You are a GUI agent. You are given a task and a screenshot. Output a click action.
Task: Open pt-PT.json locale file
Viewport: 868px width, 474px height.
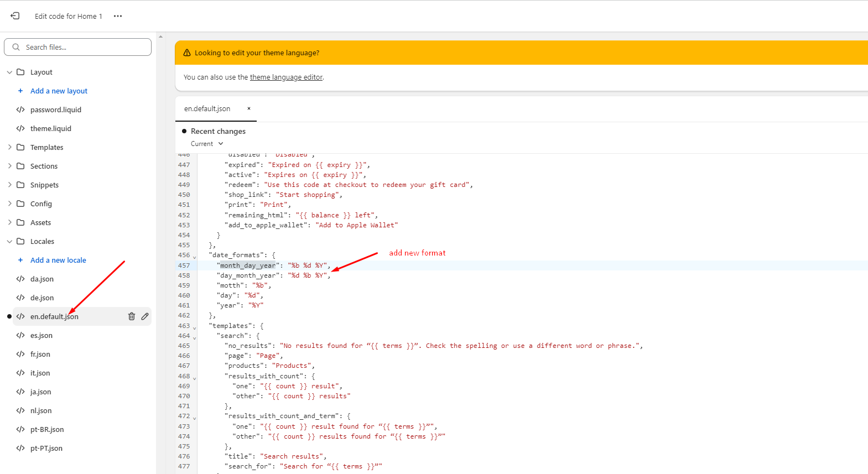[46, 448]
